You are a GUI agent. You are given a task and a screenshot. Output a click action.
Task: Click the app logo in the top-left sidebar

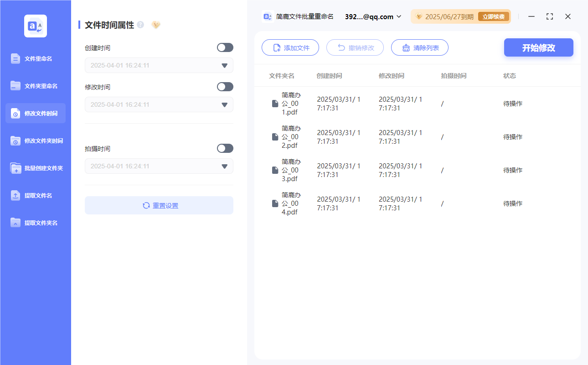(35, 26)
